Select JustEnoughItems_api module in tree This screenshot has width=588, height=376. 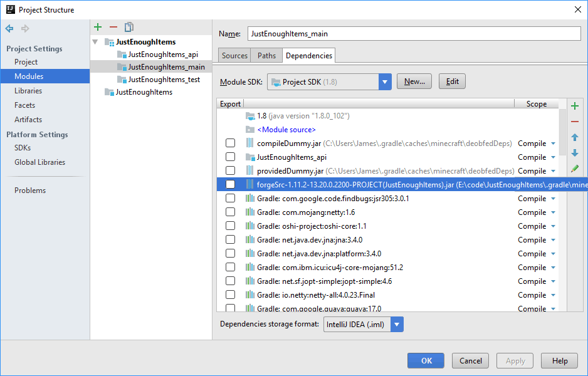pos(163,55)
